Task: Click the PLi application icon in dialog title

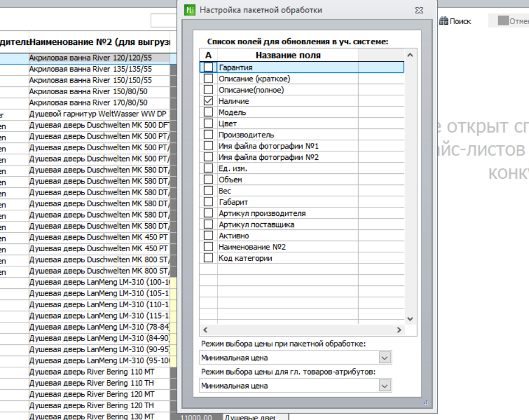Action: (189, 10)
